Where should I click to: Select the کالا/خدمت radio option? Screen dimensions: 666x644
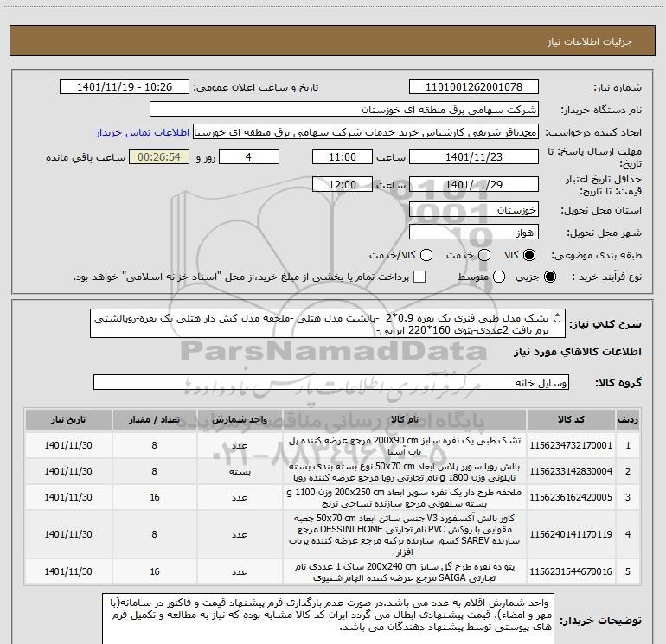[426, 255]
